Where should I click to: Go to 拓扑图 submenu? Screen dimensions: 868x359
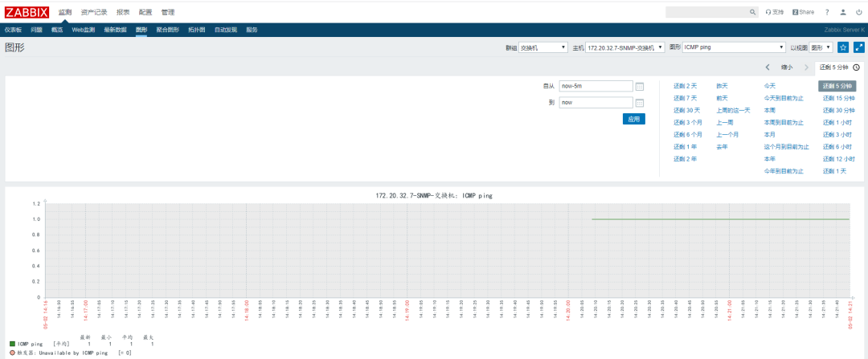(x=197, y=30)
